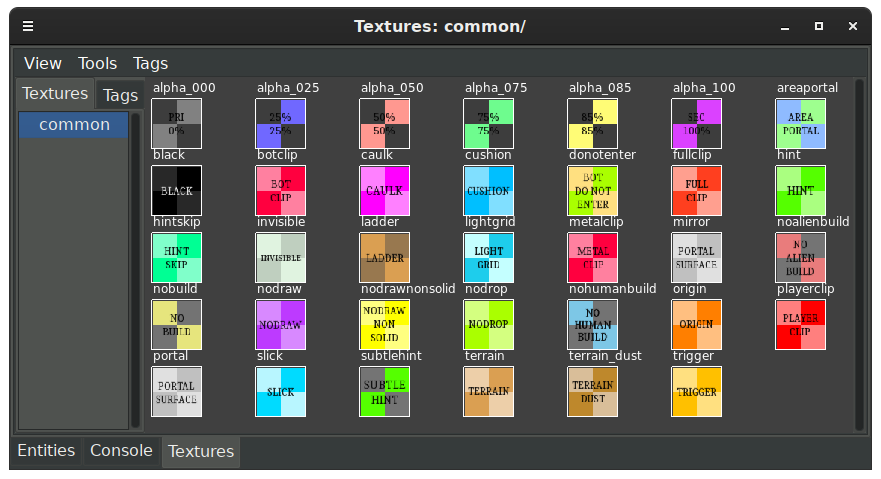Click the trigger texture thumbnail
Viewport: 881px width, 479px height.
pos(697,391)
